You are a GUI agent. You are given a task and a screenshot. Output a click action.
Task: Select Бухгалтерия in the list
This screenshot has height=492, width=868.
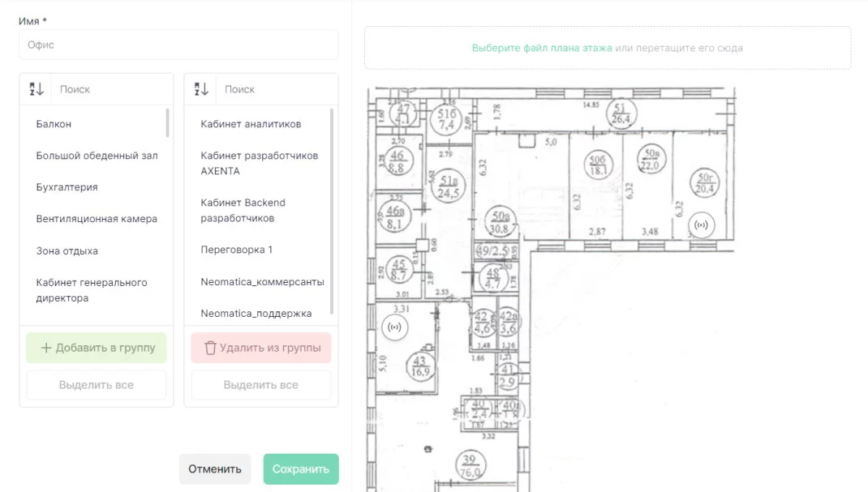(67, 187)
